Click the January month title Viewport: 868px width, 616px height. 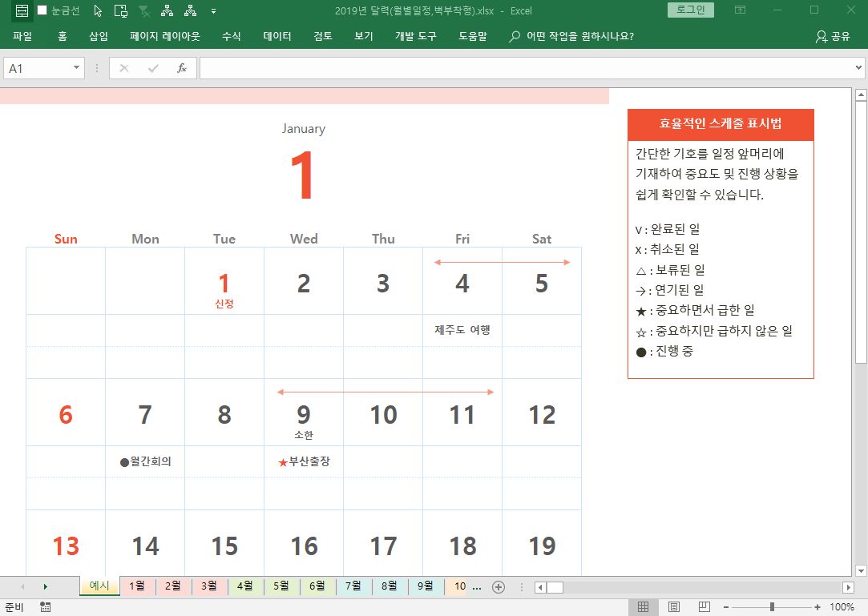click(303, 128)
